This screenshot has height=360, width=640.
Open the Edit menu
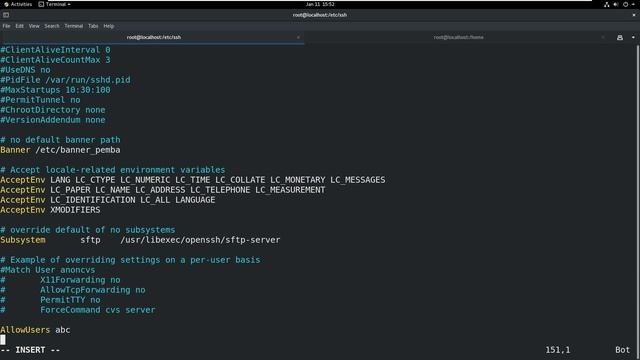[x=20, y=26]
